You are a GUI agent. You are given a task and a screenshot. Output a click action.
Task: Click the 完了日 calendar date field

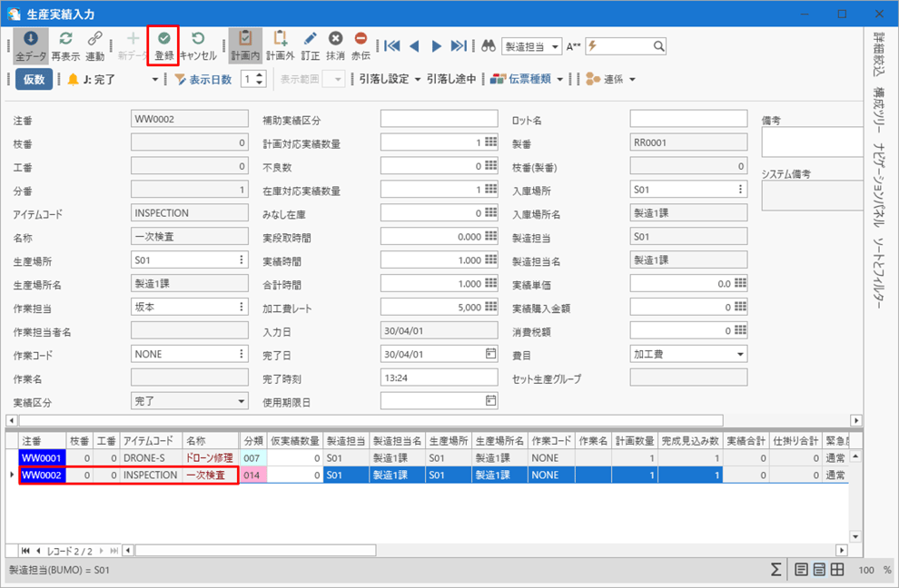(x=439, y=354)
